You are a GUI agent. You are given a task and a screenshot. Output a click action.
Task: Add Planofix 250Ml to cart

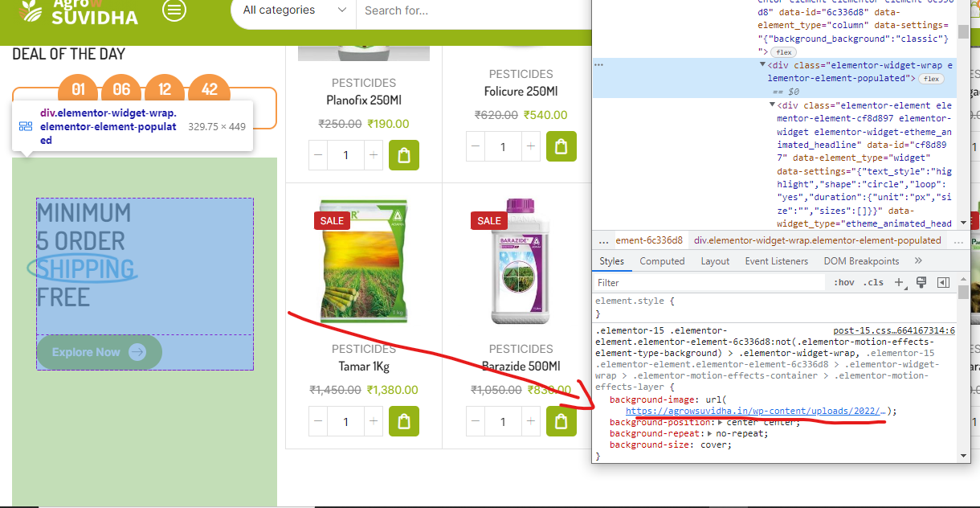pos(405,155)
